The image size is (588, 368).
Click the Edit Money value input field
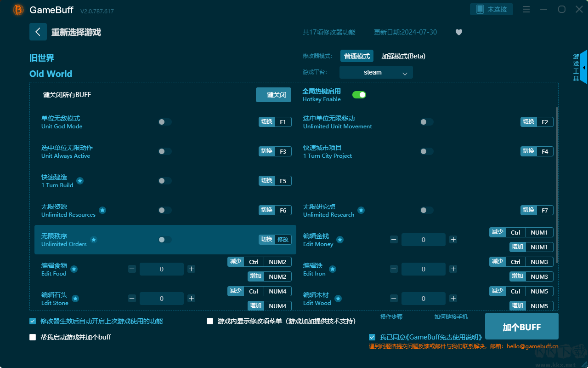point(424,240)
